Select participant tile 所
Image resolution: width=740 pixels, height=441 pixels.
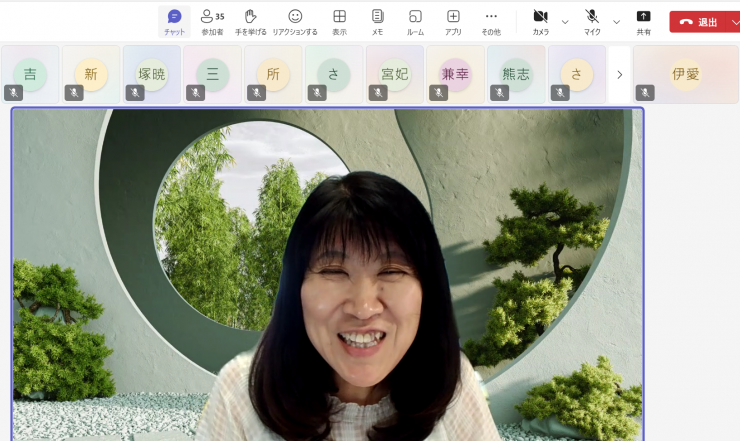(273, 74)
